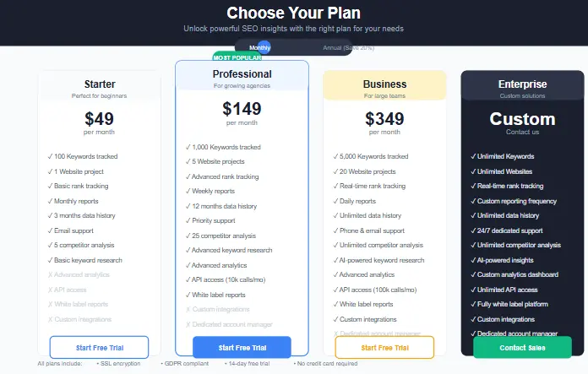Click the $49 per month price
Image resolution: width=588 pixels, height=374 pixels.
(100, 119)
